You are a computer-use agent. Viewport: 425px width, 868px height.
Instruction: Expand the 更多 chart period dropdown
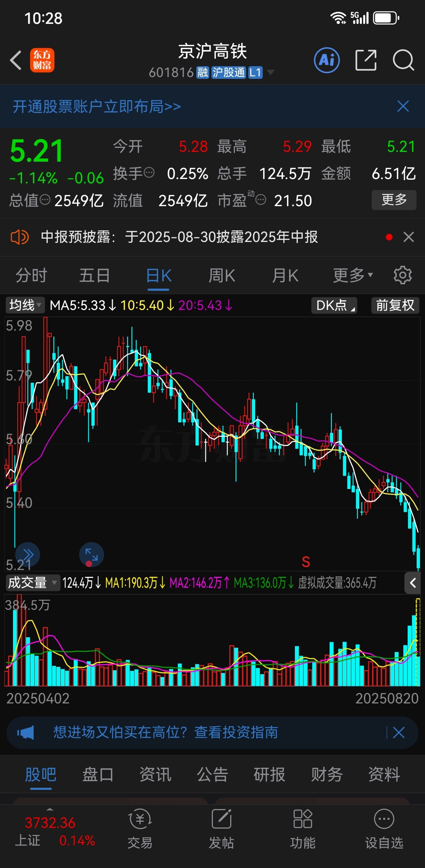(x=353, y=276)
